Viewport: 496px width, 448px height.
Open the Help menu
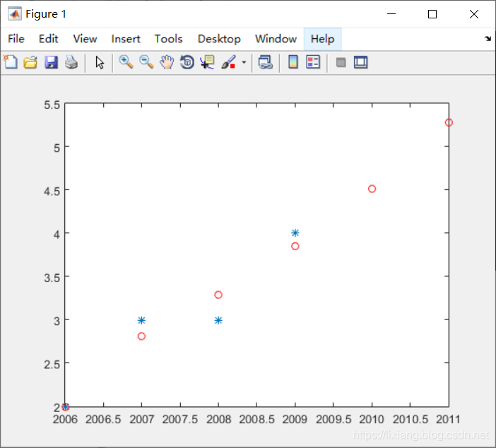(322, 39)
